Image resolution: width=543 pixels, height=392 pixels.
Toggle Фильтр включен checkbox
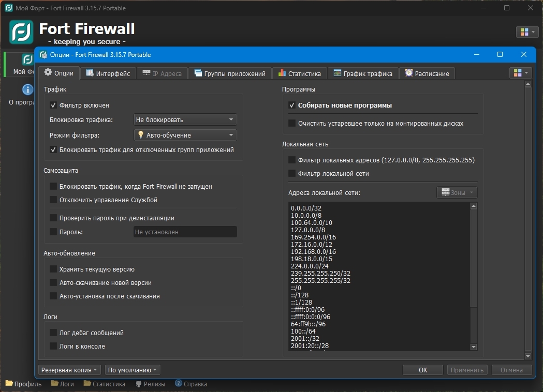(53, 105)
